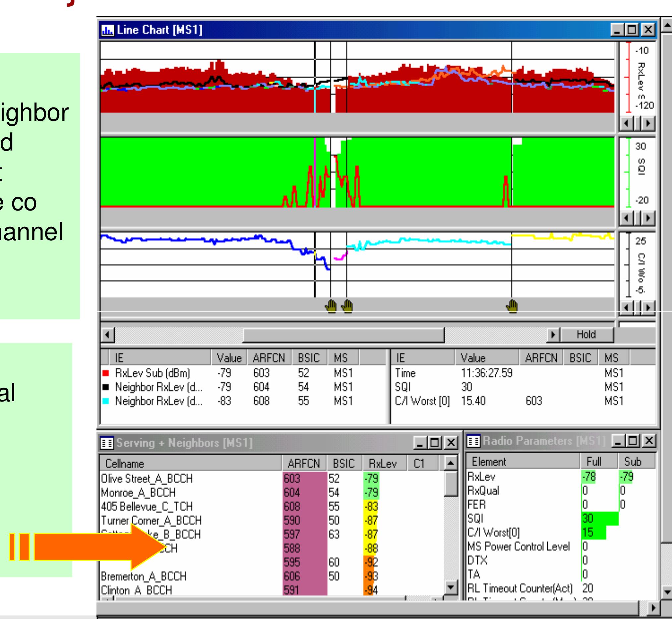
Task: Click the chart time scrollbar thumb
Action: [x=344, y=335]
